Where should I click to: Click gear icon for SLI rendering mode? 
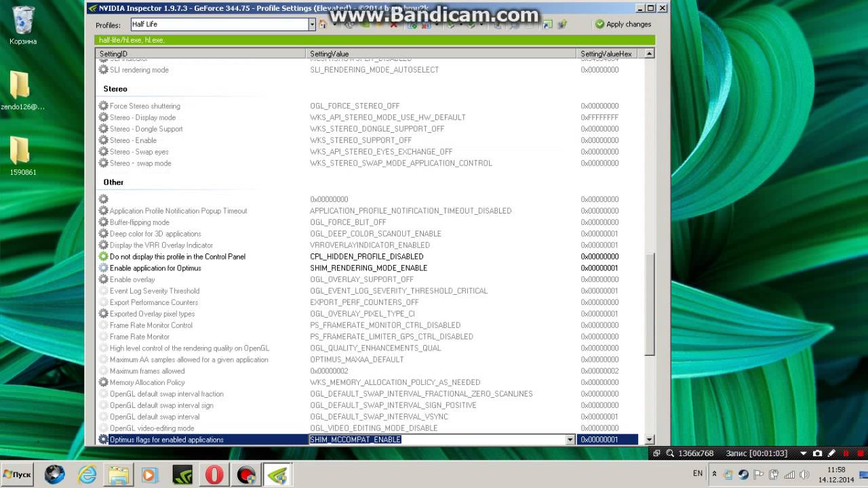pos(103,70)
